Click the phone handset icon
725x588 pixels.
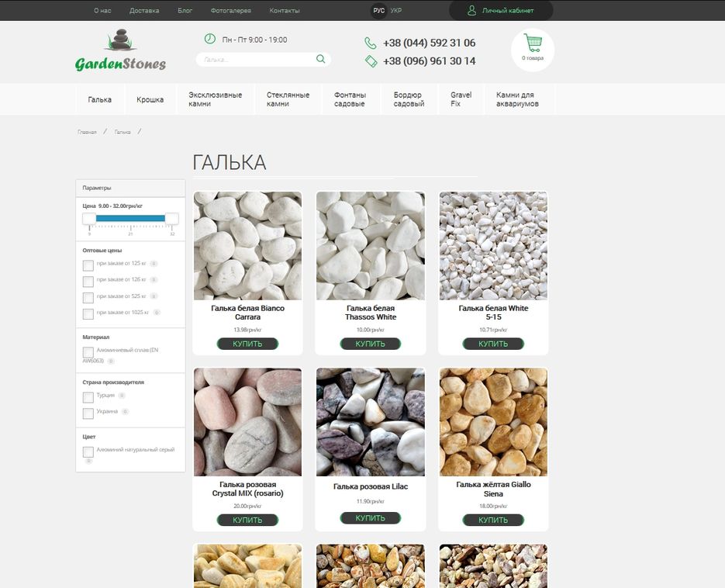click(x=371, y=43)
